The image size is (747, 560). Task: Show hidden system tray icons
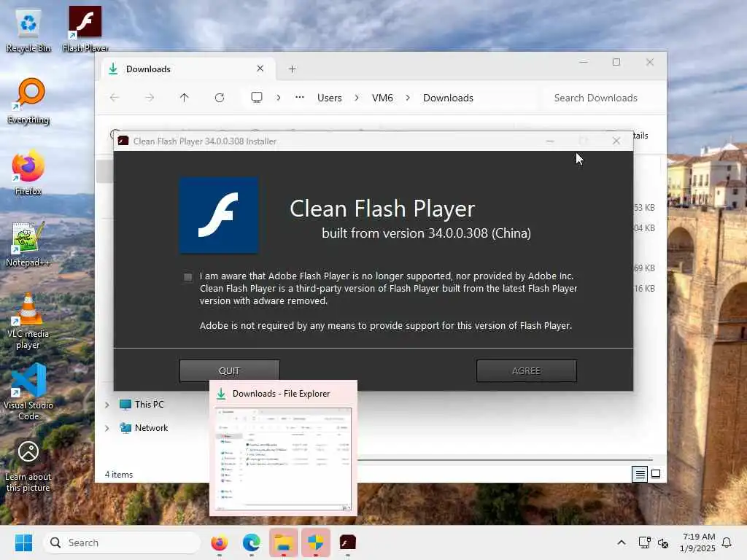point(622,542)
